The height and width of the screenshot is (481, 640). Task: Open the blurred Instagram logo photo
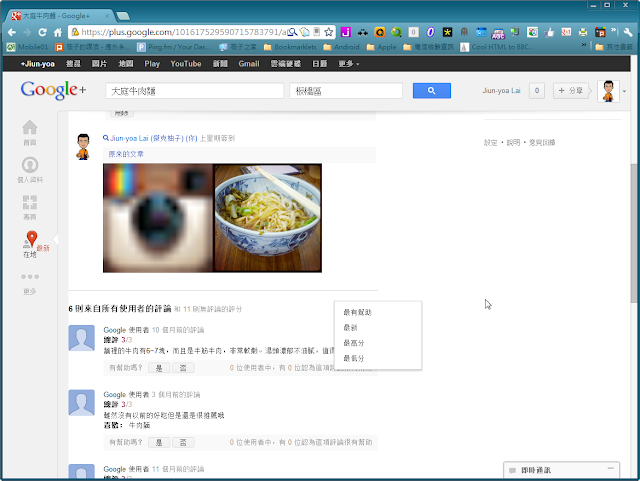coord(158,218)
